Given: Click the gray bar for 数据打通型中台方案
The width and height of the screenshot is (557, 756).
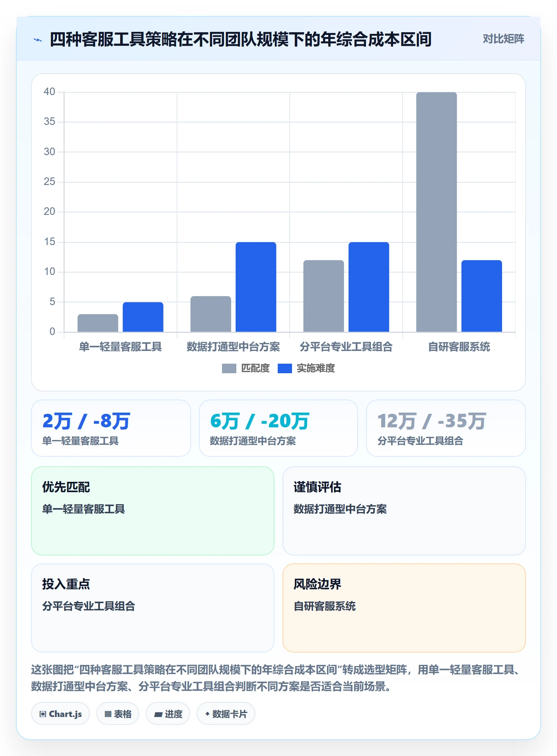Looking at the screenshot, I should [211, 314].
